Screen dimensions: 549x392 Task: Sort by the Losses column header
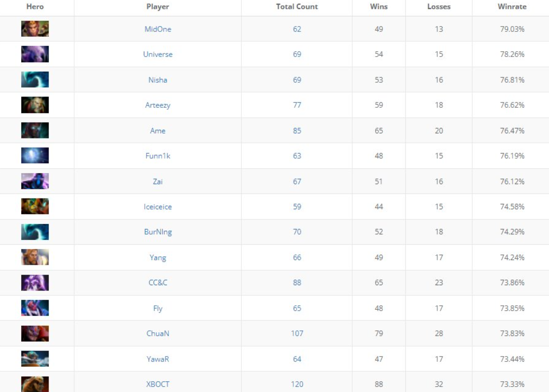[x=438, y=7]
